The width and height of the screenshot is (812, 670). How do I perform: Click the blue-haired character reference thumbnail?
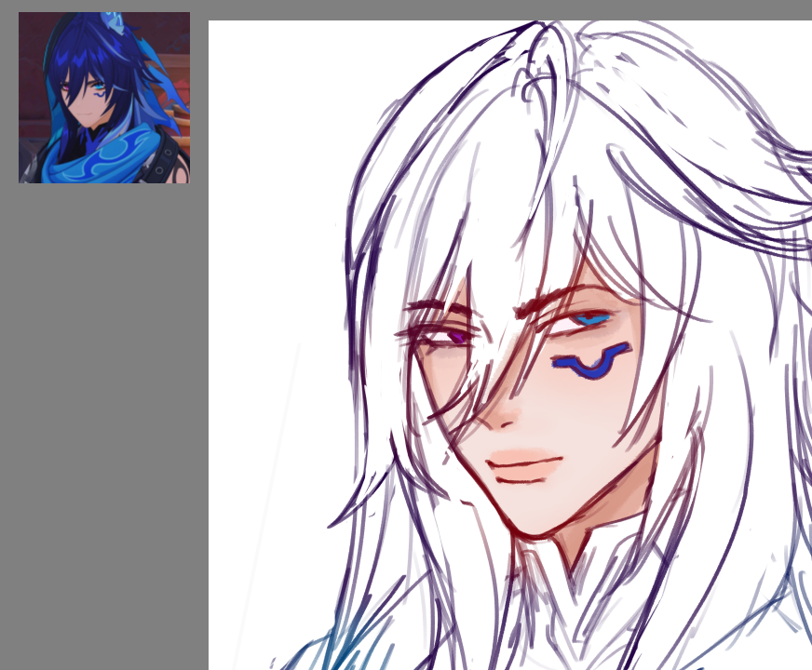coord(104,98)
